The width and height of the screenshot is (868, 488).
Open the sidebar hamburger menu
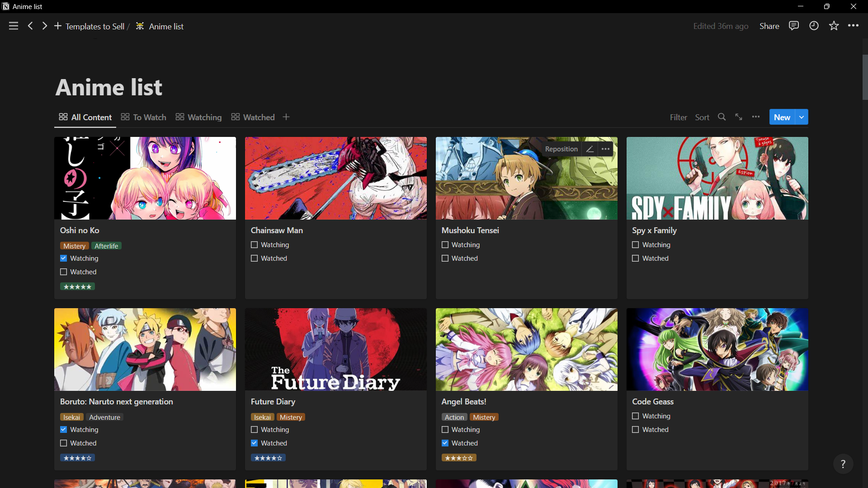(x=14, y=26)
